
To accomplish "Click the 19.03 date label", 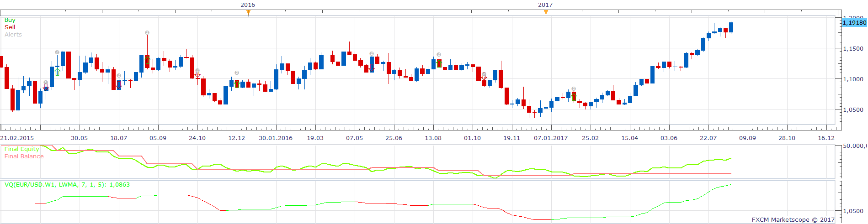I will (x=315, y=138).
